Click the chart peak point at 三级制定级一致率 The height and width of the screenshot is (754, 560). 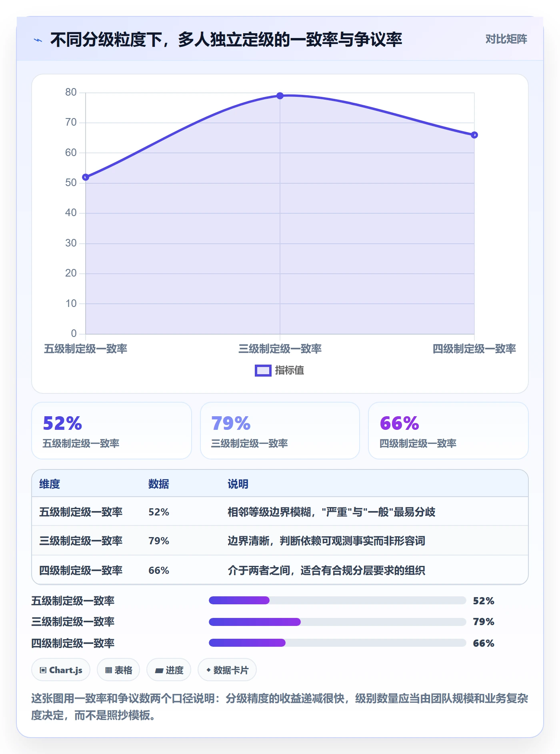pyautogui.click(x=280, y=96)
